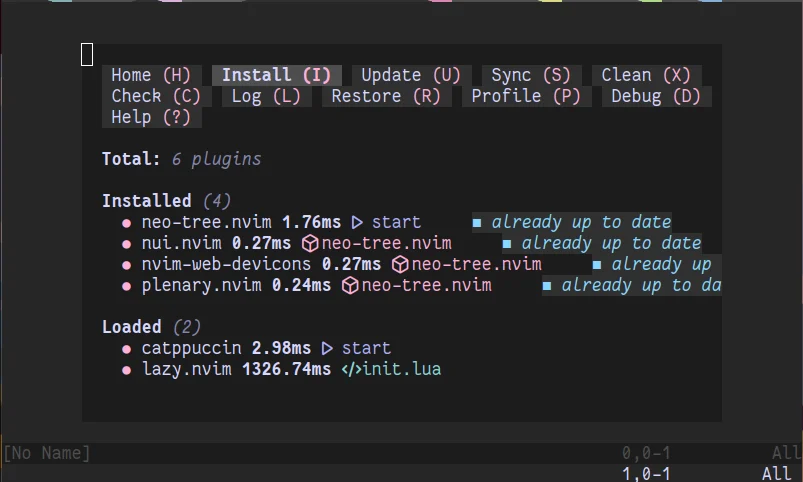Image resolution: width=803 pixels, height=482 pixels.
Task: Click package cube icon on nui.nvim row
Action: click(310, 244)
